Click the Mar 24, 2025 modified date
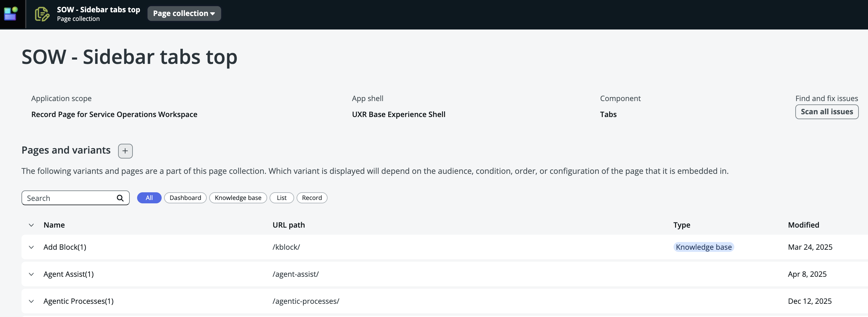Viewport: 868px width, 317px height. 810,247
